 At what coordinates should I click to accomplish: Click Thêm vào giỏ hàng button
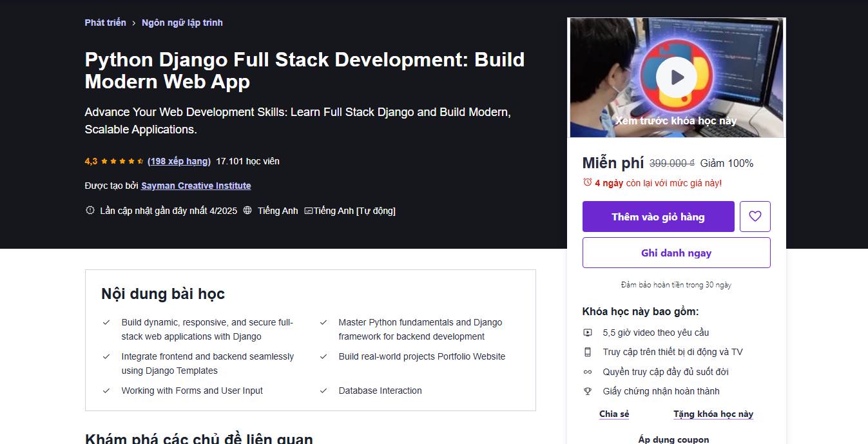pyautogui.click(x=659, y=217)
